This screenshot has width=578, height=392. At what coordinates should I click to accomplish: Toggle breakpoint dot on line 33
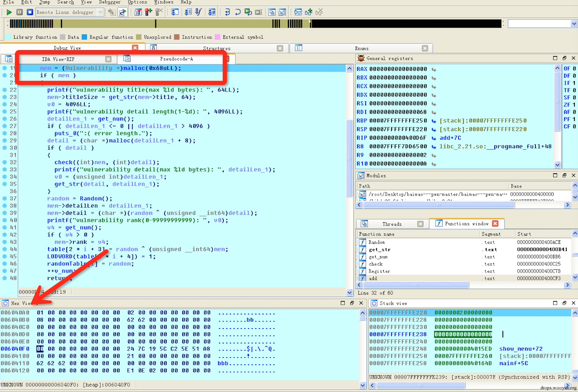tap(5, 169)
